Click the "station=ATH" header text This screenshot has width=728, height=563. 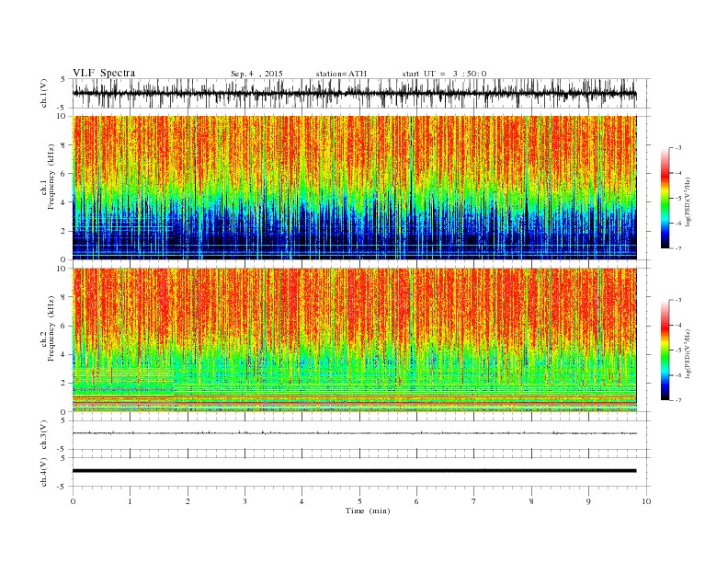[x=341, y=74]
